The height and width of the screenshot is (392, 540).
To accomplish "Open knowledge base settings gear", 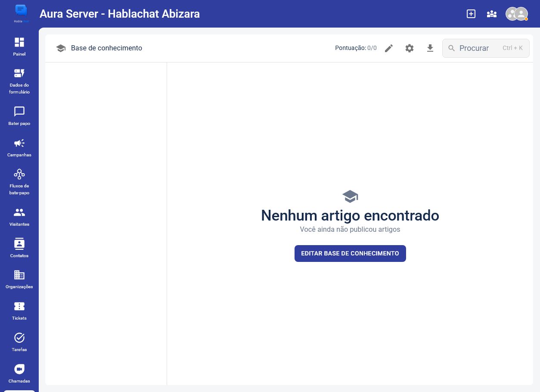I will (x=410, y=48).
